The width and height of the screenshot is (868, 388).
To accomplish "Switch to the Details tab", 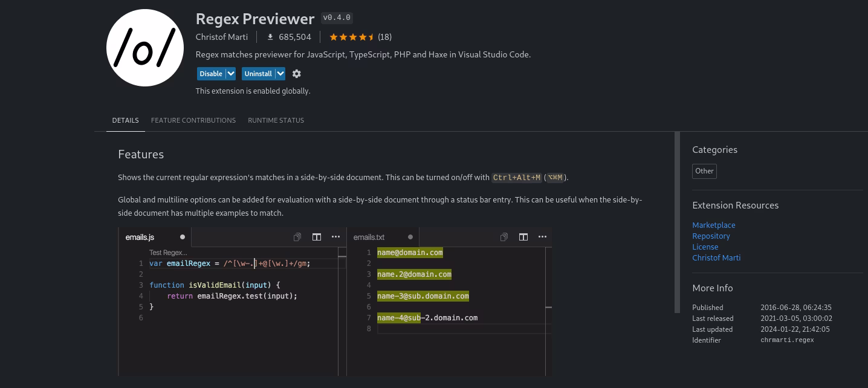I will (x=125, y=120).
